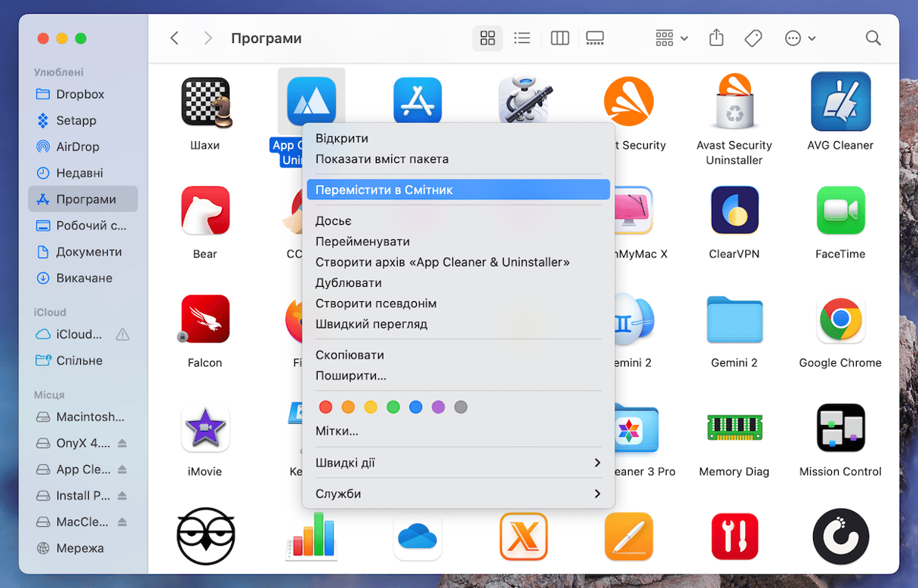Select the Bear app icon
The height and width of the screenshot is (588, 918).
pos(205,211)
